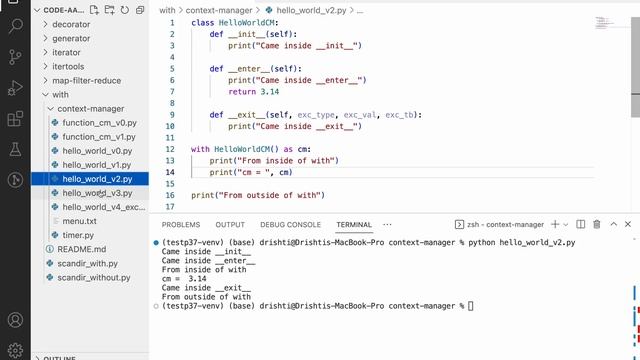This screenshot has height=360, width=640.
Task: Click hello_world_v2.py breadcrumb segment
Action: tap(311, 11)
